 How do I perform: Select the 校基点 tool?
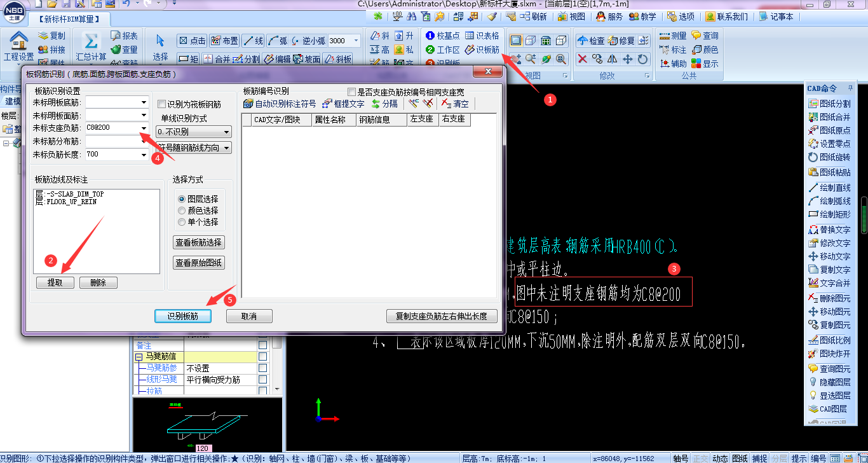pyautogui.click(x=442, y=36)
